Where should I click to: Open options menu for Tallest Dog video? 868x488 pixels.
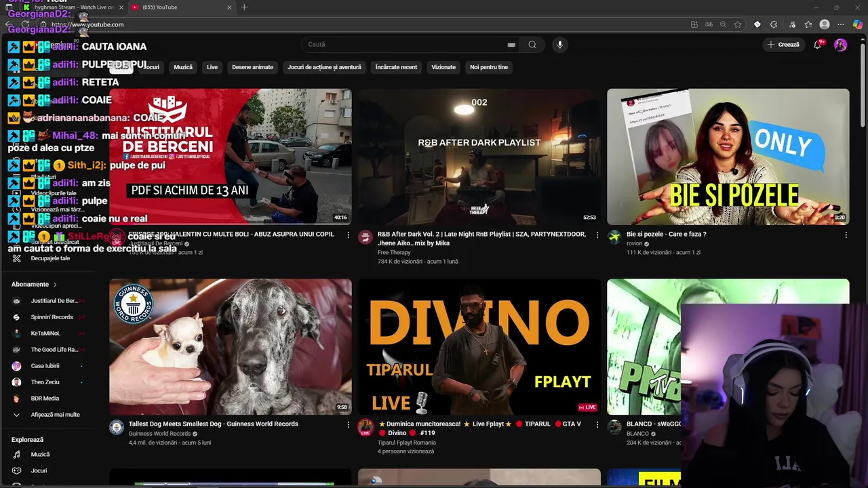[x=349, y=425]
